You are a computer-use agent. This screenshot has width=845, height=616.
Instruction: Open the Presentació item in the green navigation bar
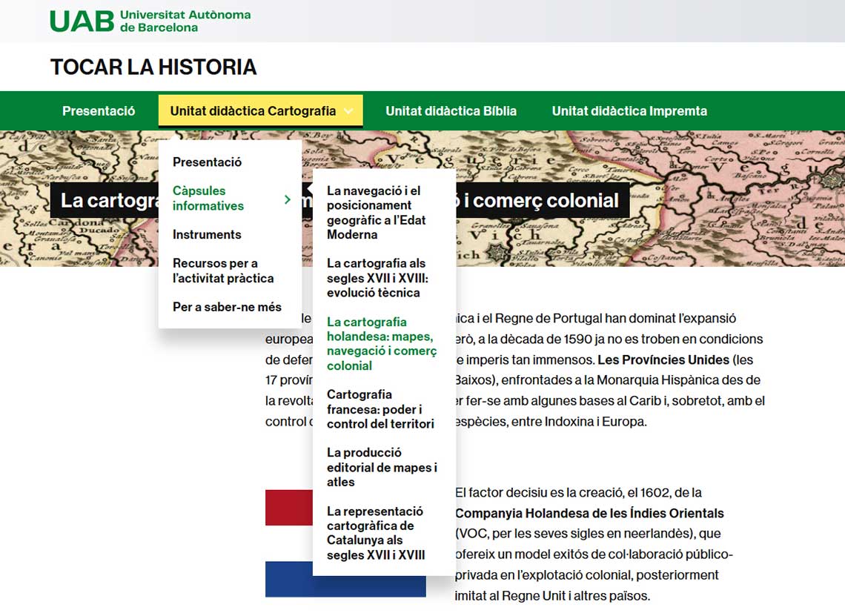(x=99, y=111)
